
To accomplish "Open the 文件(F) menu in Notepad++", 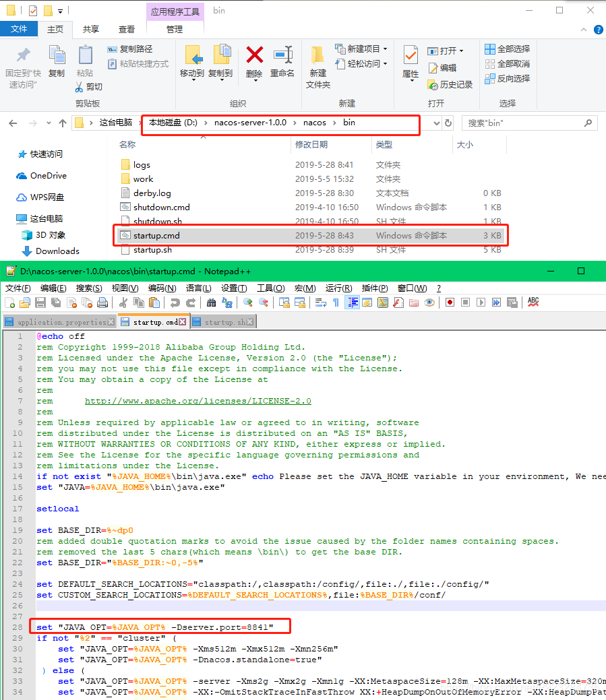I will coord(18,288).
